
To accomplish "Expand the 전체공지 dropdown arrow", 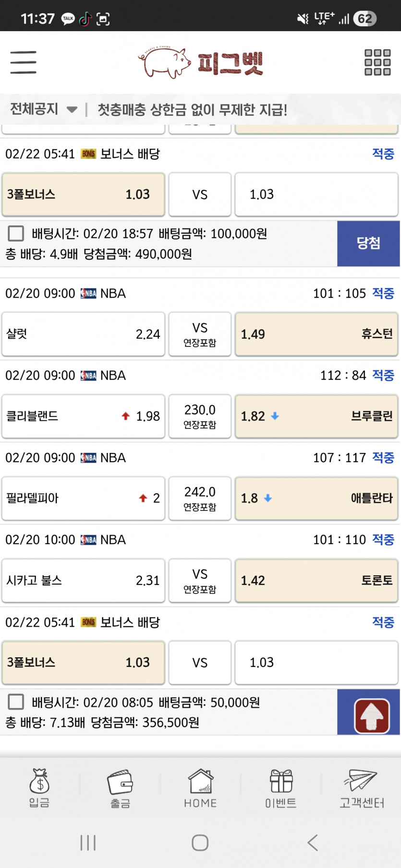I will coord(72,110).
